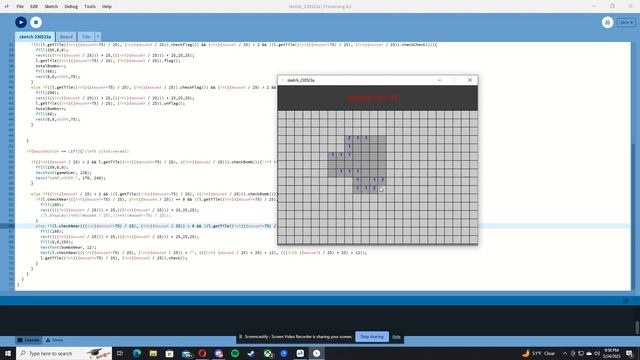The height and width of the screenshot is (360, 640).
Task: Open the tab options arrow dropdown
Action: [98, 37]
